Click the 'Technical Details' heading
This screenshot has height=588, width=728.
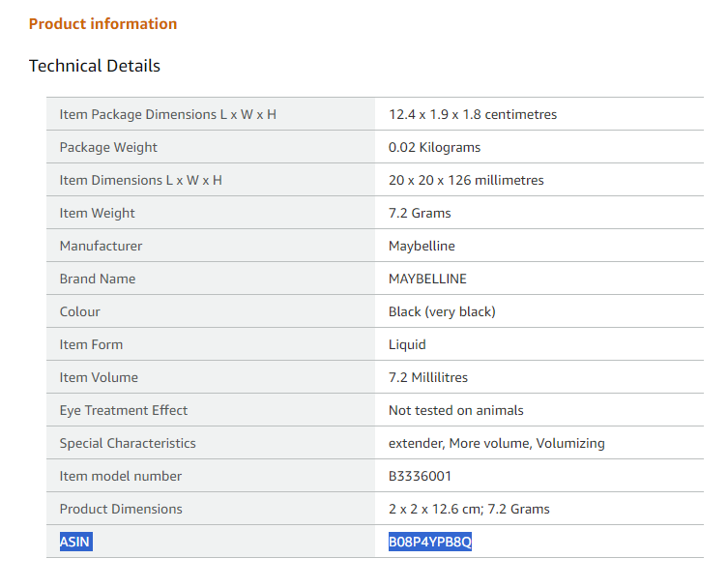[x=94, y=66]
